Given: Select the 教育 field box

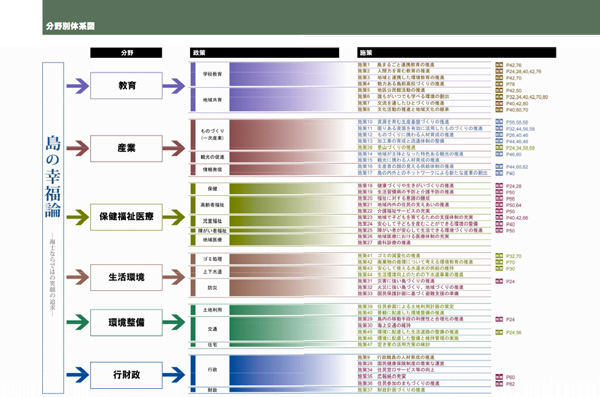Looking at the screenshot, I should point(126,85).
